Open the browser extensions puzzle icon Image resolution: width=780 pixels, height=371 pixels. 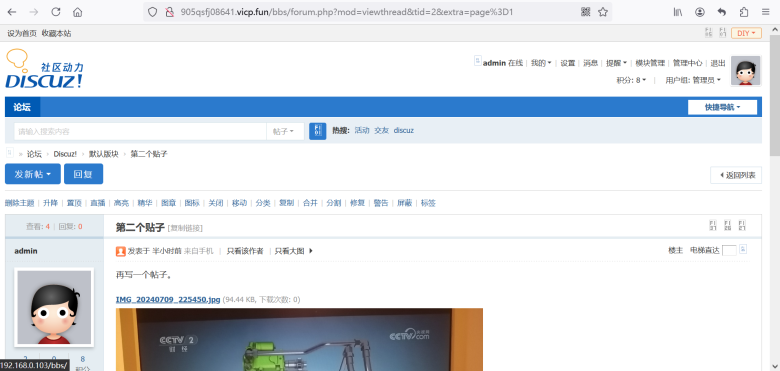[x=744, y=12]
